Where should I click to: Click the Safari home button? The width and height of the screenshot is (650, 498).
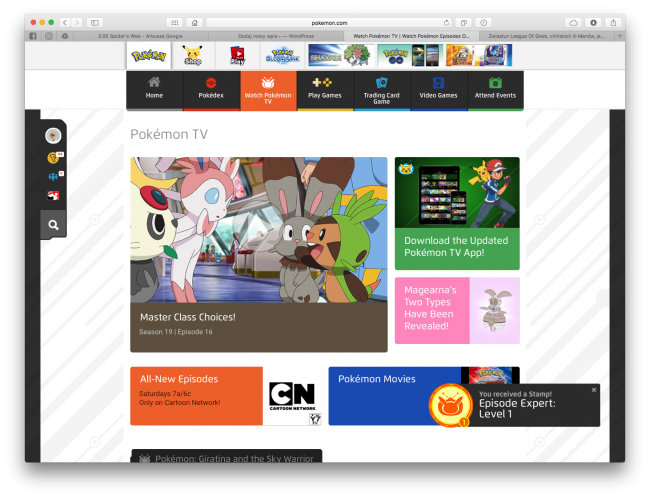194,22
